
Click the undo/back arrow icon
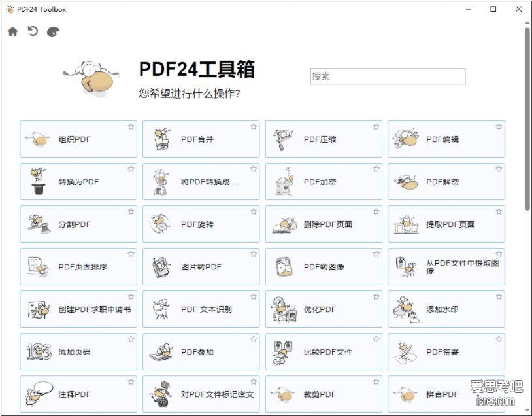tap(33, 31)
